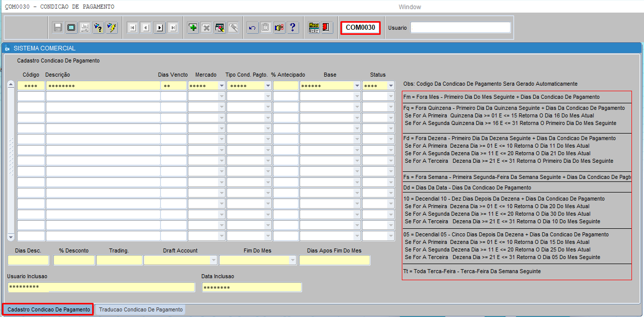
Task: Advance to next record arrow button
Action: point(160,28)
